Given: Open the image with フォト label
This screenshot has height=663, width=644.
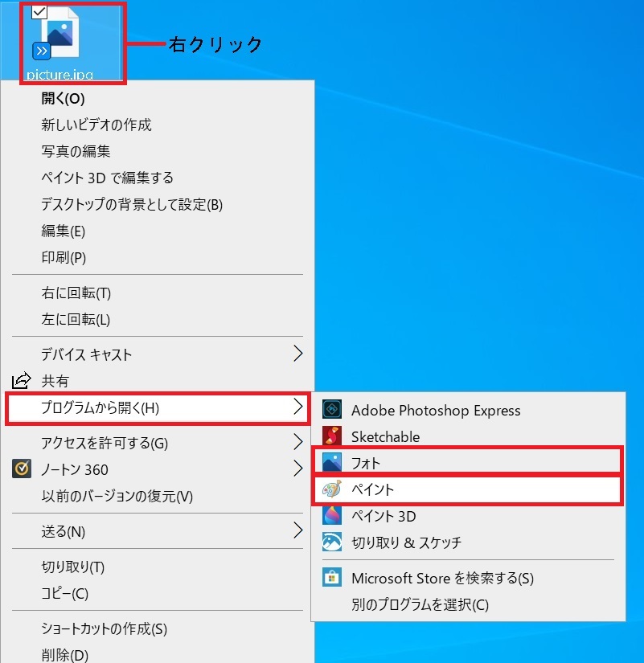Looking at the screenshot, I should 366,463.
